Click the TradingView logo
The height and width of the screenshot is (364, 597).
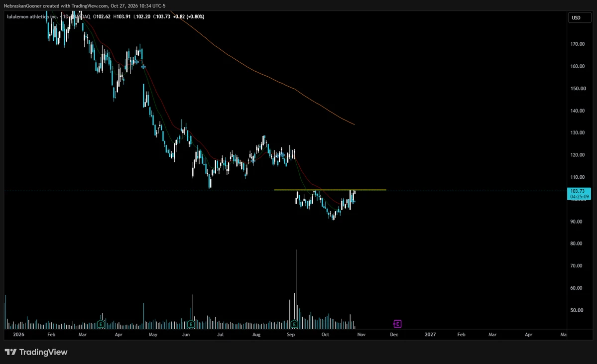click(x=36, y=352)
